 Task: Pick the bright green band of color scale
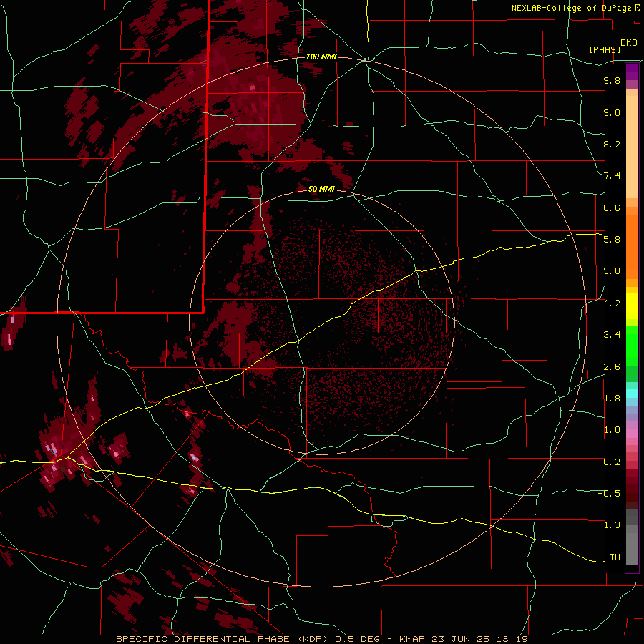(x=632, y=345)
